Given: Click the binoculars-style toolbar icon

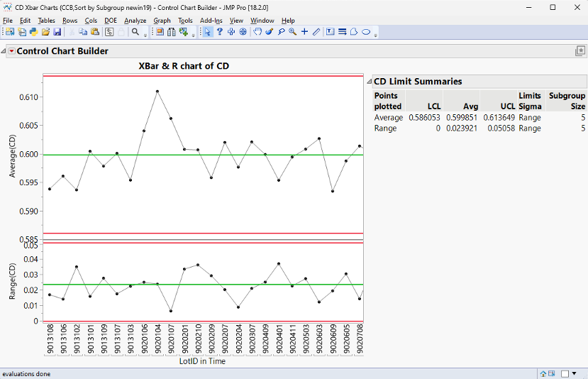Looking at the screenshot, I should click(172, 32).
